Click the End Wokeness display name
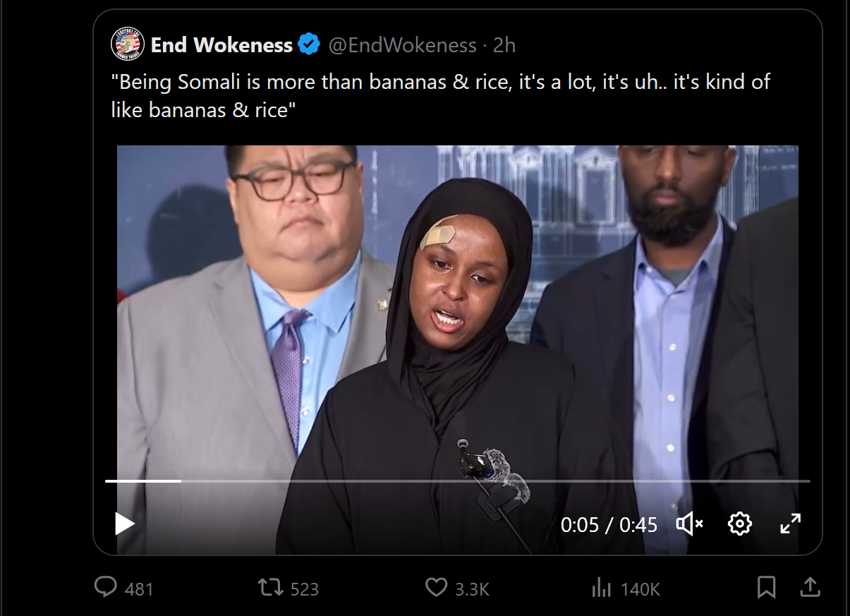Viewport: 850px width, 616px height. click(221, 45)
